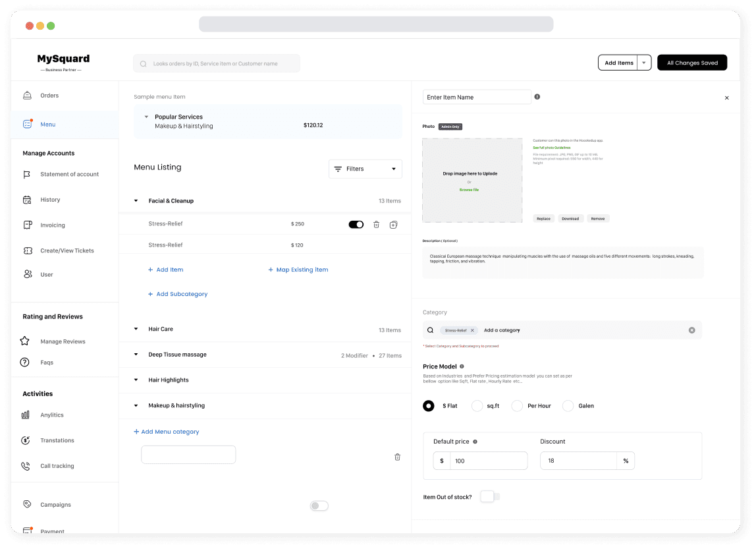
Task: Select the Per Hour price model
Action: [x=518, y=406]
